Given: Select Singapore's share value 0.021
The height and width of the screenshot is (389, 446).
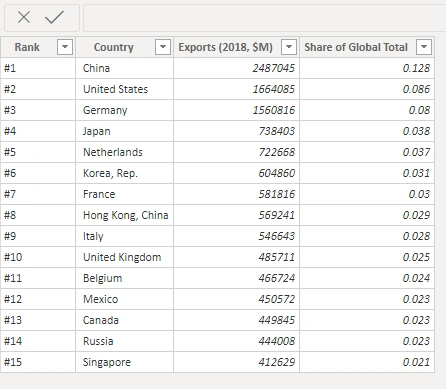Looking at the screenshot, I should (x=367, y=362).
